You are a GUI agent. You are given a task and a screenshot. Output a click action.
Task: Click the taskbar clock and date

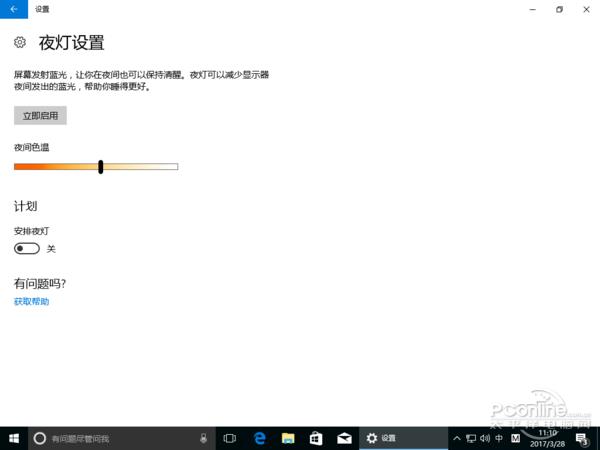pos(548,438)
